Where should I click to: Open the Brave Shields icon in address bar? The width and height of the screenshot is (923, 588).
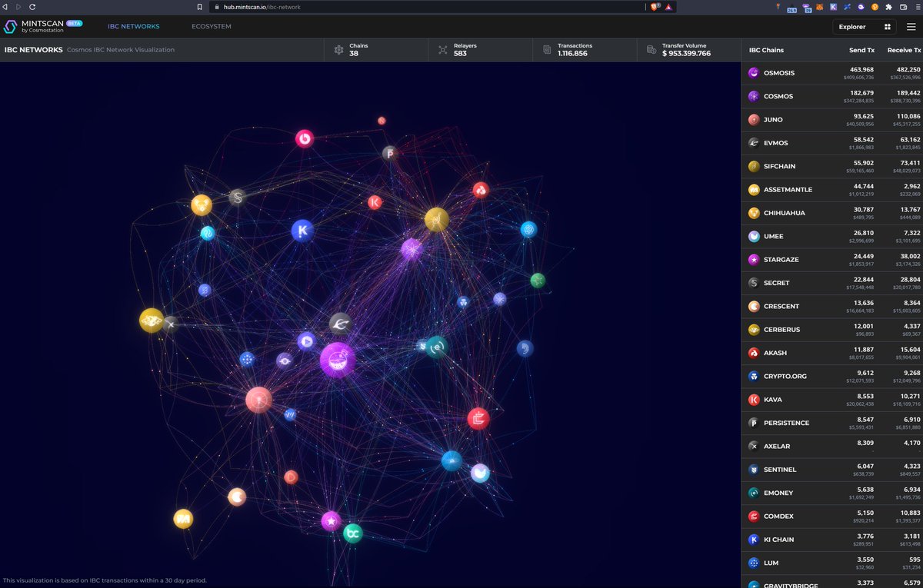tap(655, 6)
